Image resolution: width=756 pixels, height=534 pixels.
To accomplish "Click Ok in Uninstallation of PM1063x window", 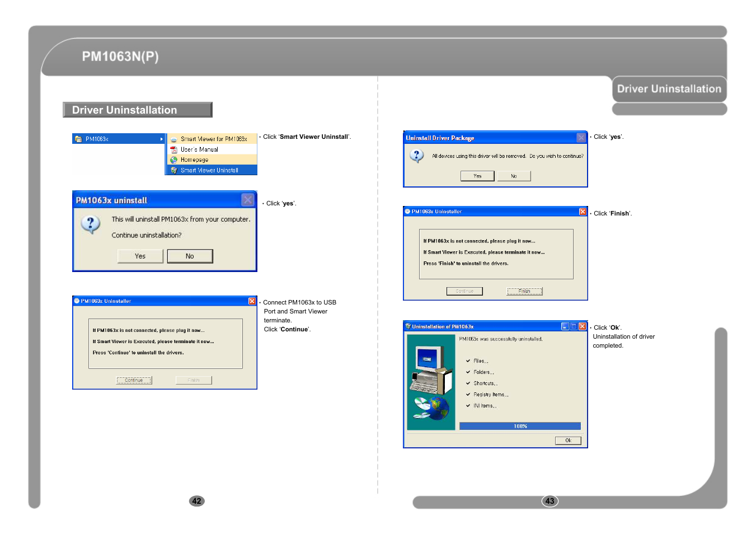I will (x=568, y=441).
